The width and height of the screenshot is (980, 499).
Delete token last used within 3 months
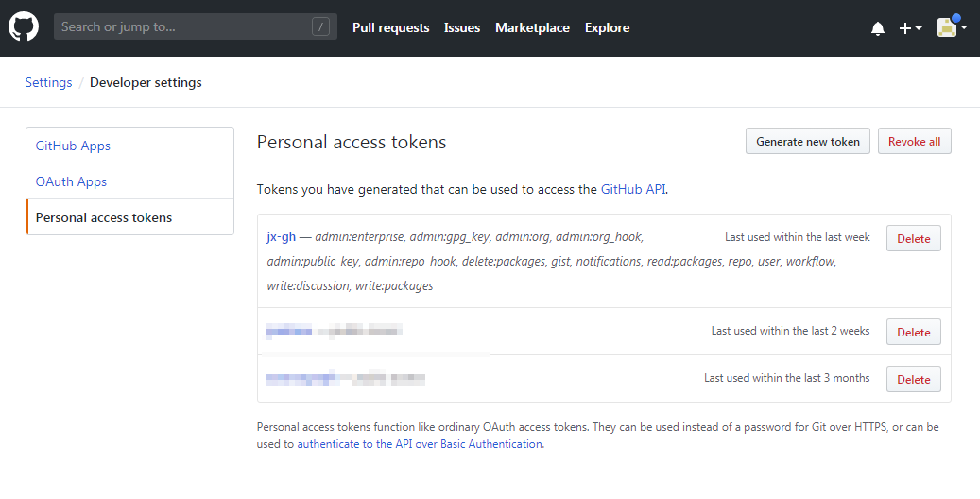(x=913, y=379)
